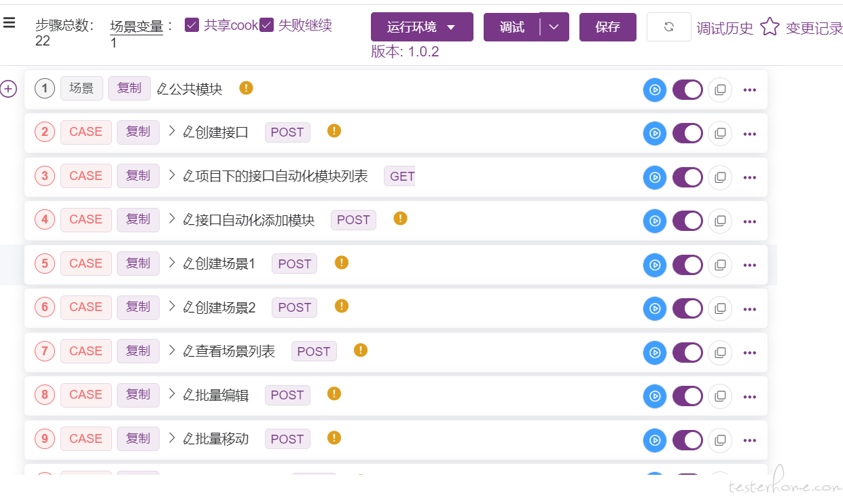Viewport: 843px width, 504px height.
Task: Click the warning icon beside 创建接口 POST
Action: click(334, 130)
